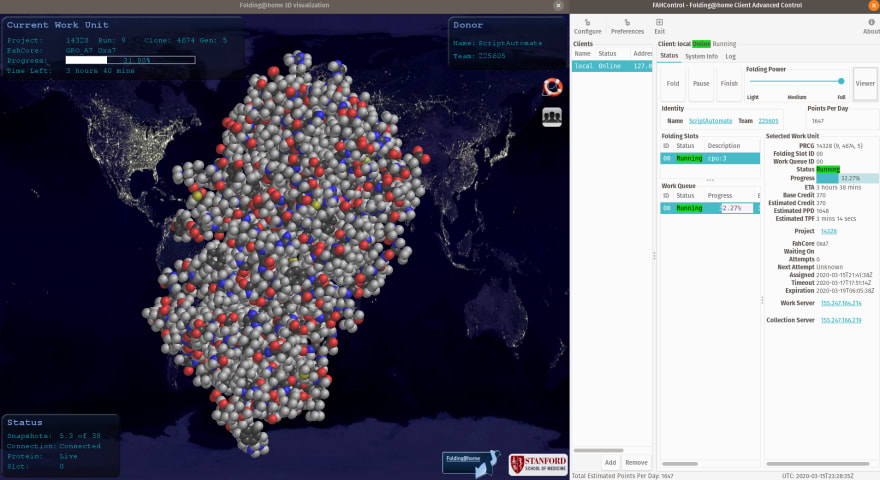Click the Remove client button
Viewport: 880px width, 480px height.
[x=636, y=463]
